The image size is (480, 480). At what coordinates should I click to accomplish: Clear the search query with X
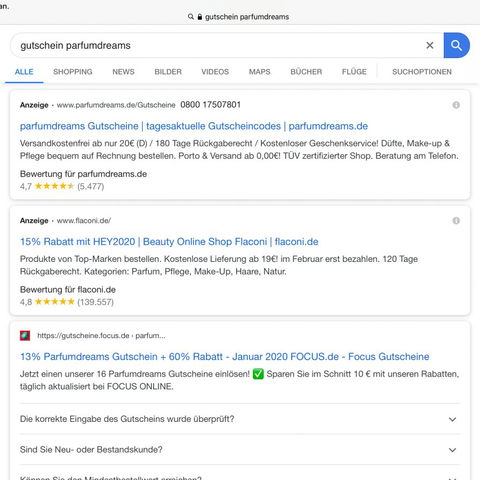pos(430,45)
